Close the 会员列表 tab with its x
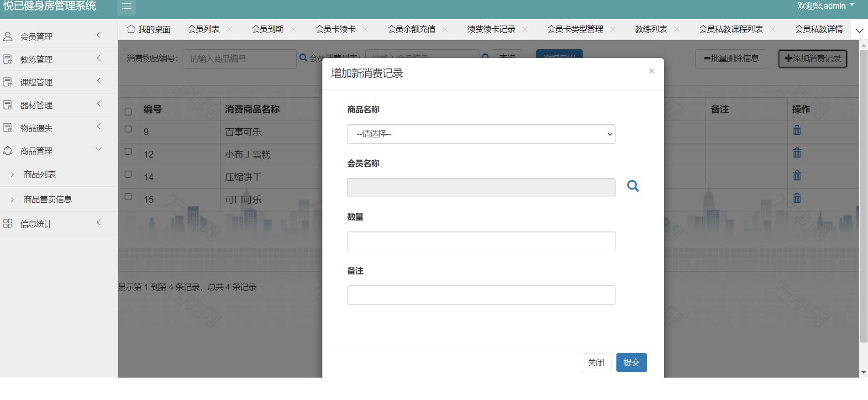Viewport: 868px width, 400px height. pos(229,29)
